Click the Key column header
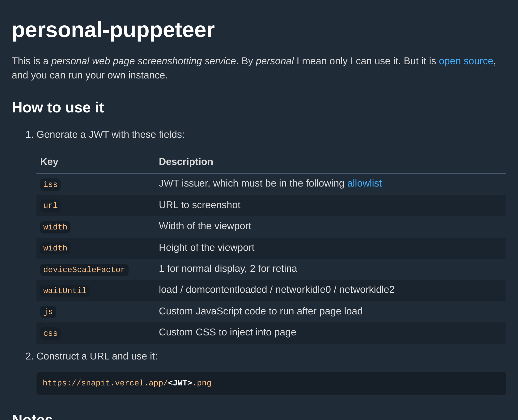518x420 pixels. tap(49, 162)
